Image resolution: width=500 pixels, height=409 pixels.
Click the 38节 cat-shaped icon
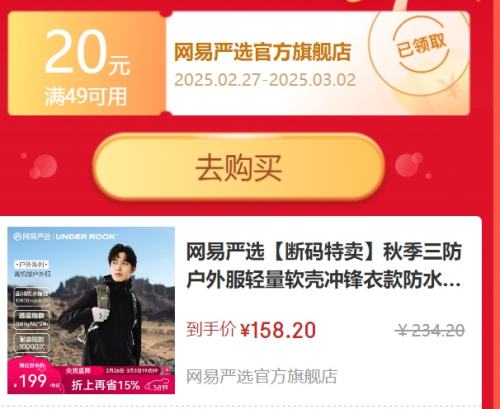(158, 386)
